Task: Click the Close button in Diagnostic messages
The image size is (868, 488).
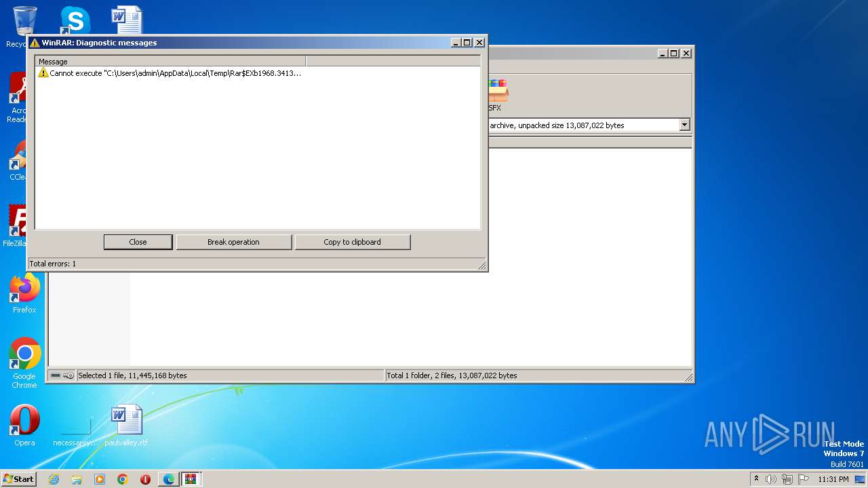Action: pyautogui.click(x=138, y=242)
